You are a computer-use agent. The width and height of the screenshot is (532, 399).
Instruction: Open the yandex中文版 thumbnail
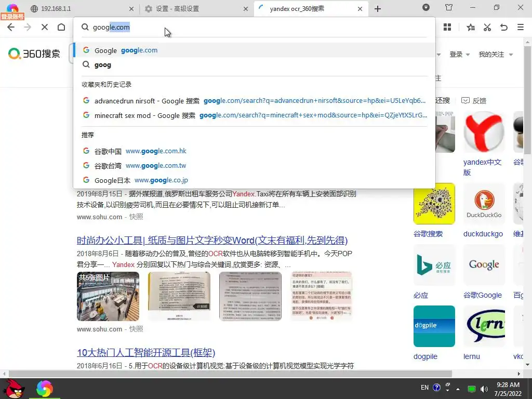click(x=484, y=131)
